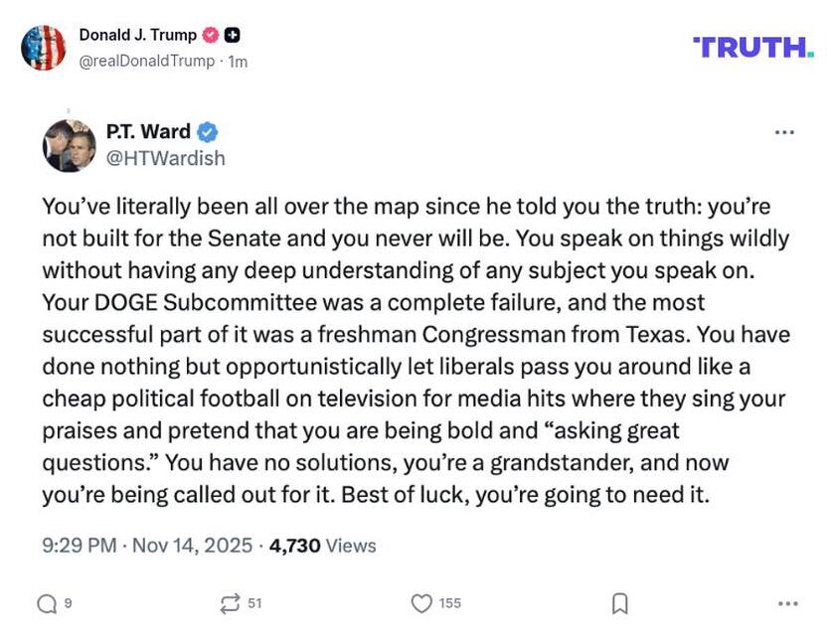Viewport: 835px width, 644px height.
Task: Click the TRUTH logo in the corner
Action: point(752,44)
